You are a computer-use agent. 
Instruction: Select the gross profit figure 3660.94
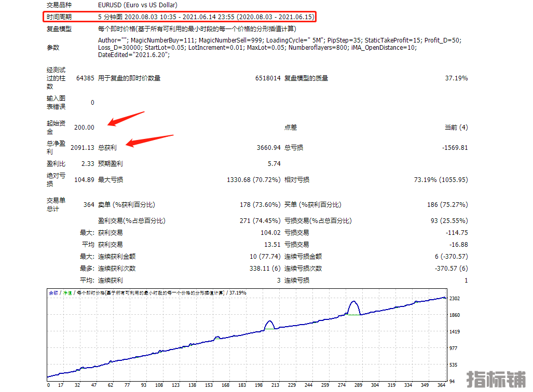268,148
